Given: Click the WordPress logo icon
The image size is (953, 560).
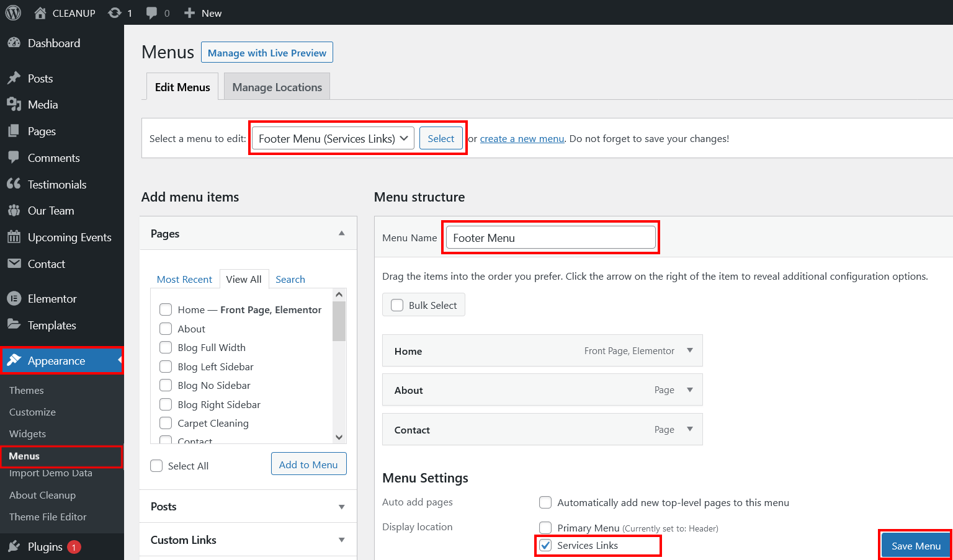Looking at the screenshot, I should click(x=13, y=13).
